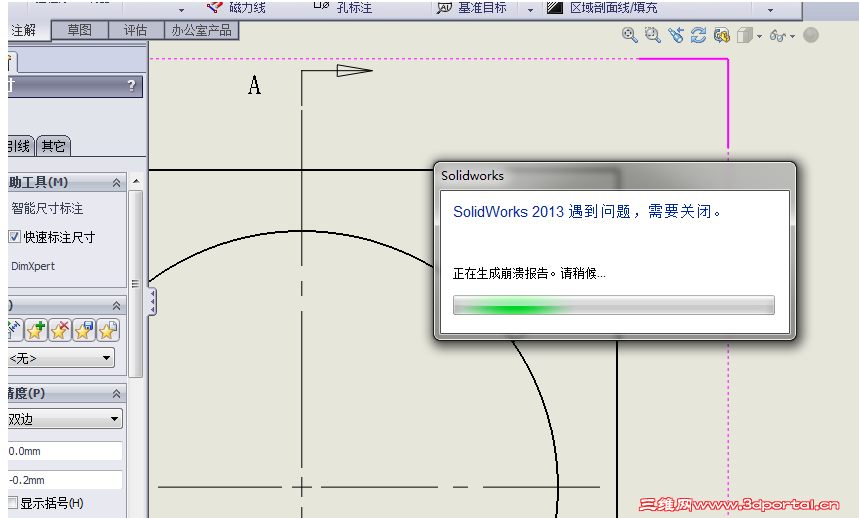Toggle the 快速标注尺寸 checkbox
Screen dimensions: 859x518
point(15,237)
